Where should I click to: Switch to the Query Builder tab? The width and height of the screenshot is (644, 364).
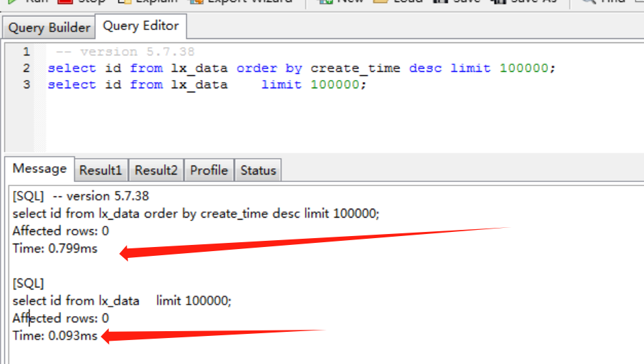(49, 27)
